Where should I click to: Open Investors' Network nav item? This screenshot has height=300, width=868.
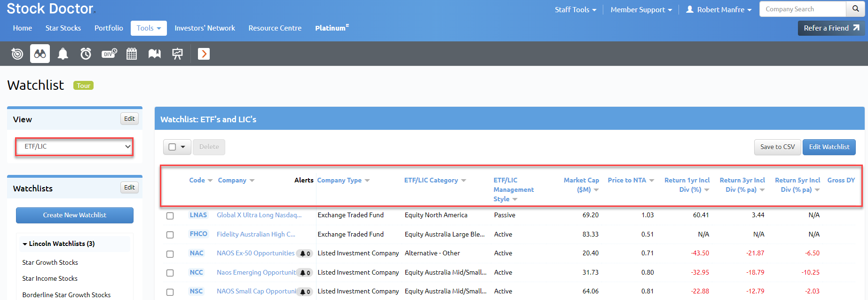[x=205, y=28]
